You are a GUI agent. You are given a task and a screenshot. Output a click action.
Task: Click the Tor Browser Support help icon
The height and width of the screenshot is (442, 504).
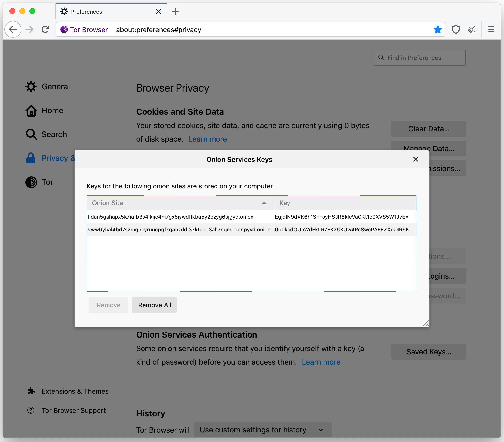coord(31,410)
